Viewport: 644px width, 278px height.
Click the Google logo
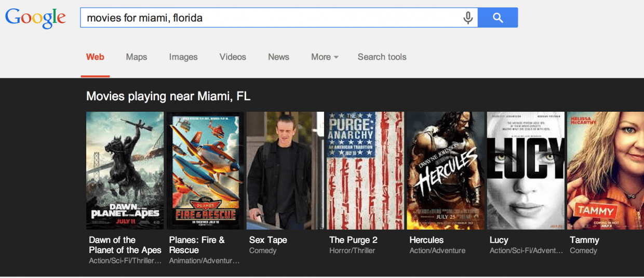pyautogui.click(x=35, y=18)
